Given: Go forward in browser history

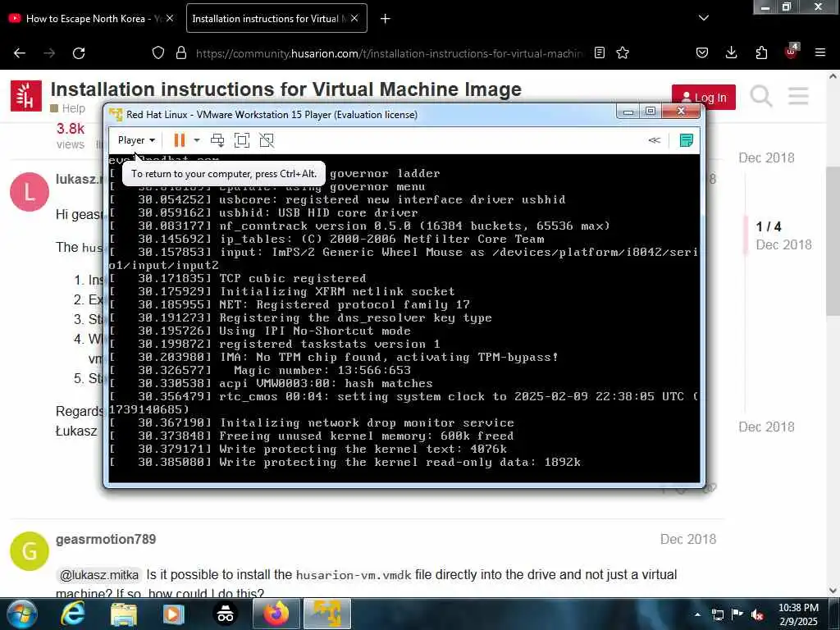Looking at the screenshot, I should [x=49, y=53].
